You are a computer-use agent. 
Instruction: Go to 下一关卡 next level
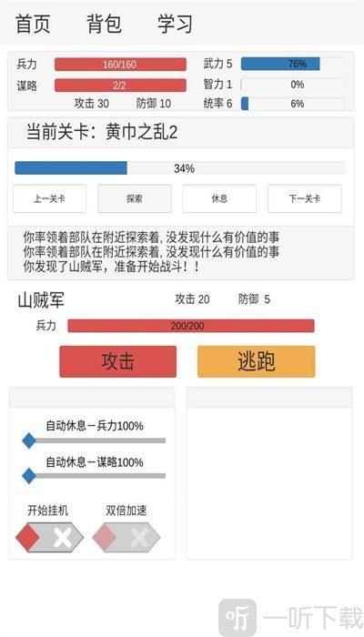pyautogui.click(x=304, y=198)
